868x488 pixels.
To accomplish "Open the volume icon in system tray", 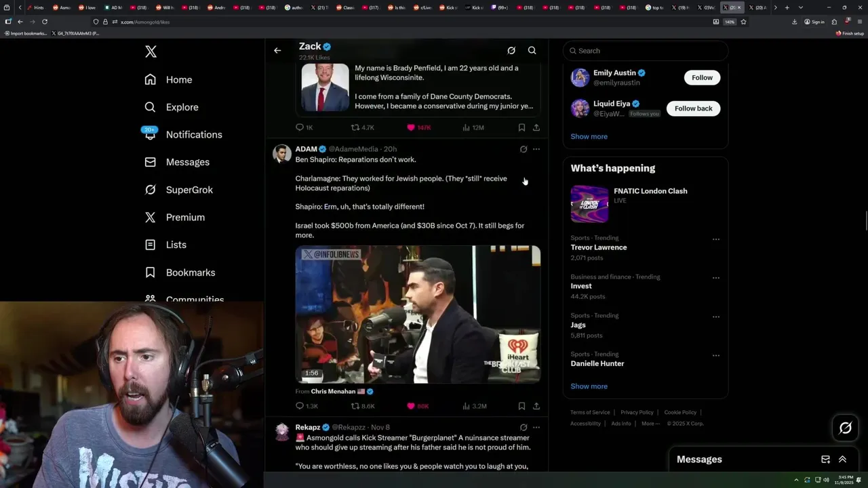I will [826, 480].
